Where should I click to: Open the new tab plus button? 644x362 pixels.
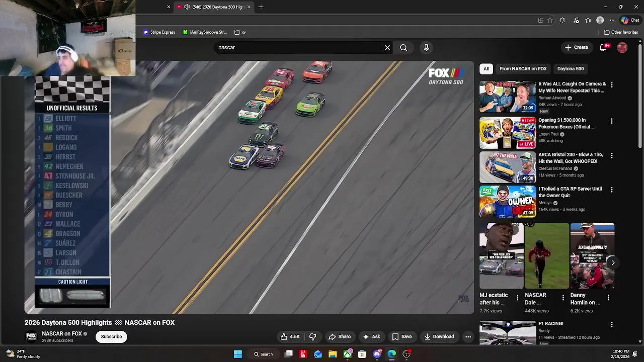[x=261, y=7]
